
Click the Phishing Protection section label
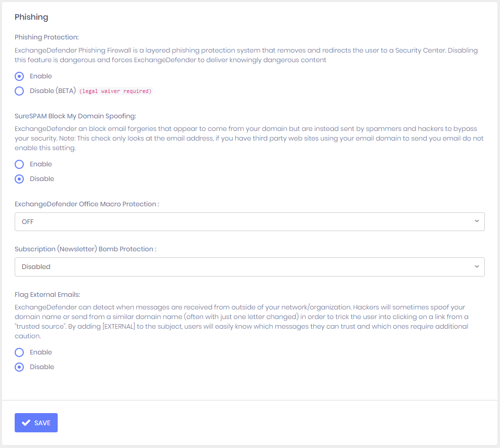coord(48,37)
